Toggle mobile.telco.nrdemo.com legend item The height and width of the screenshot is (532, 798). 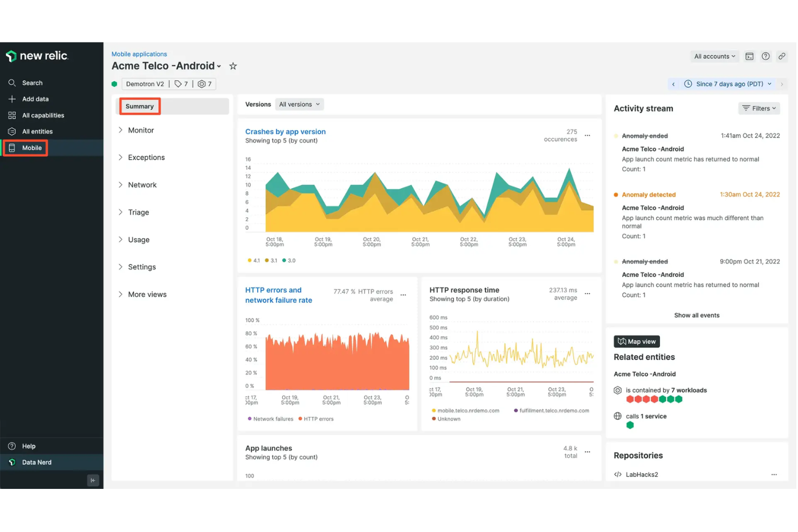tap(465, 411)
